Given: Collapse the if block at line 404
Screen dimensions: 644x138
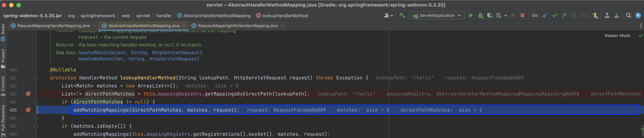Looking at the screenshot, I should 36,102.
